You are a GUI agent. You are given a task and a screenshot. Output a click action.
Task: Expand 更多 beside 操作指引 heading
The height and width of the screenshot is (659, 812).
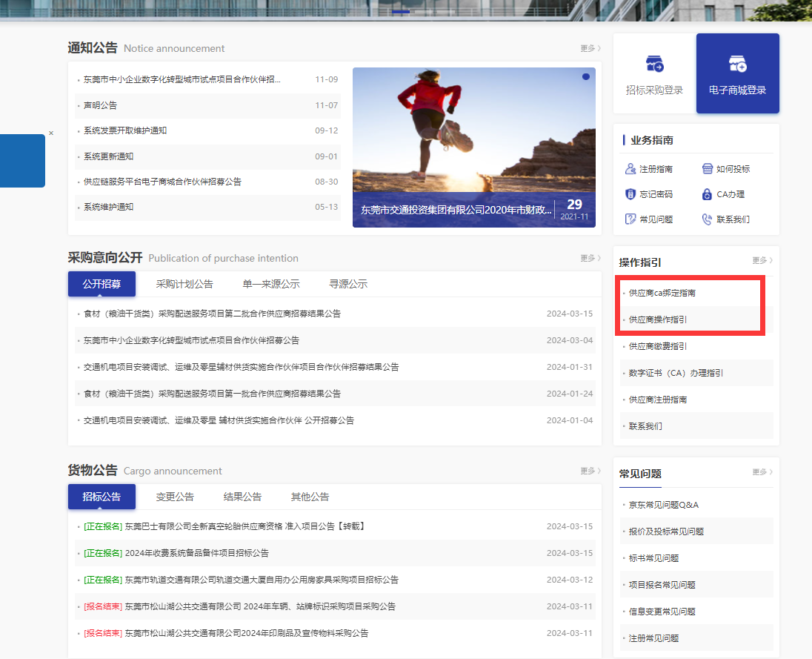[x=762, y=261]
